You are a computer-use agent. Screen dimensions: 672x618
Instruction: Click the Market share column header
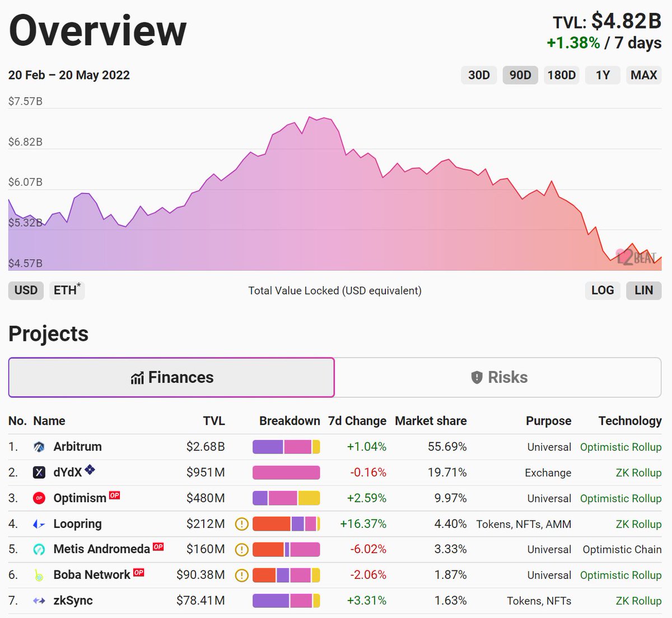(x=431, y=421)
